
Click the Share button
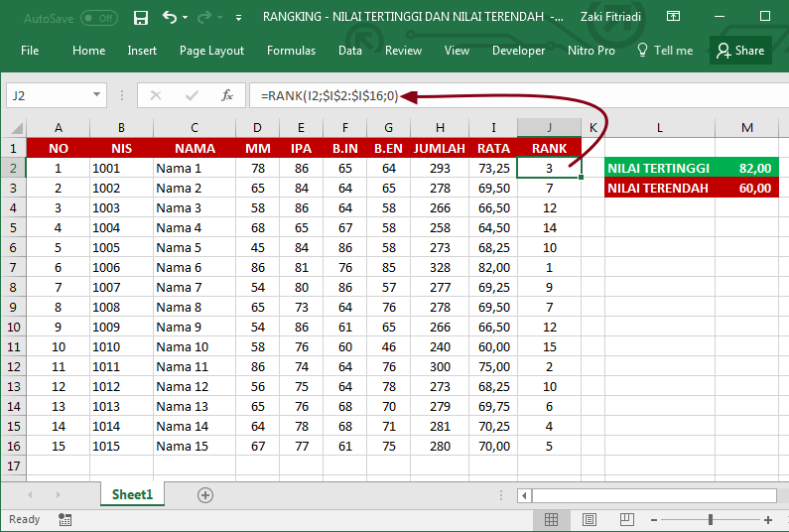740,51
